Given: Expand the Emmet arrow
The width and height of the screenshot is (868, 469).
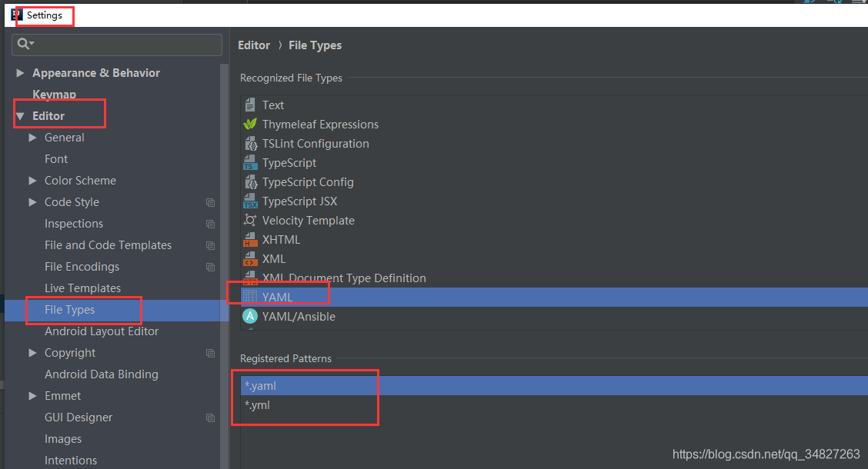Looking at the screenshot, I should tap(32, 396).
